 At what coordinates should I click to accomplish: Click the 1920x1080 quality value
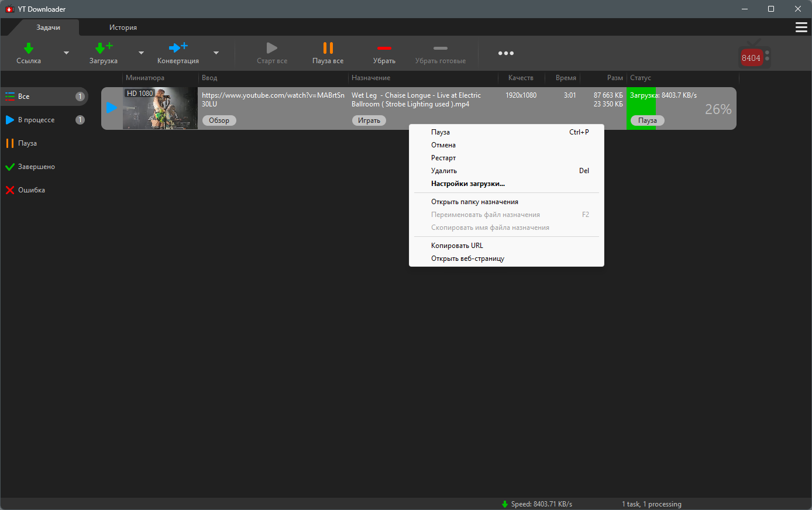(x=521, y=95)
